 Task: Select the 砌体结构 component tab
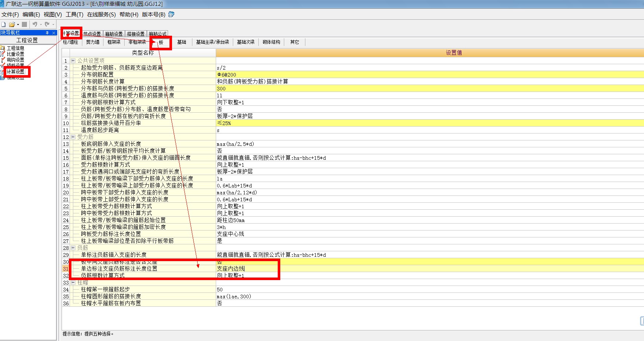point(272,42)
